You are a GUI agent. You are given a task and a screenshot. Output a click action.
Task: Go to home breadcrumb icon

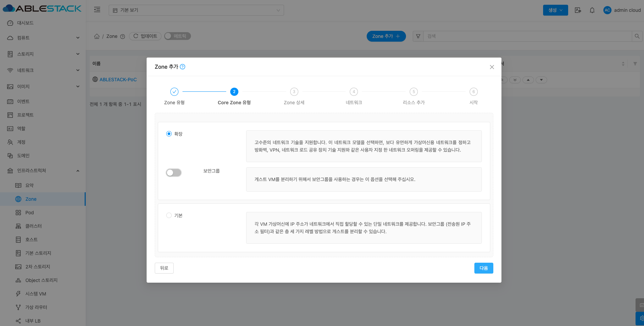click(97, 36)
